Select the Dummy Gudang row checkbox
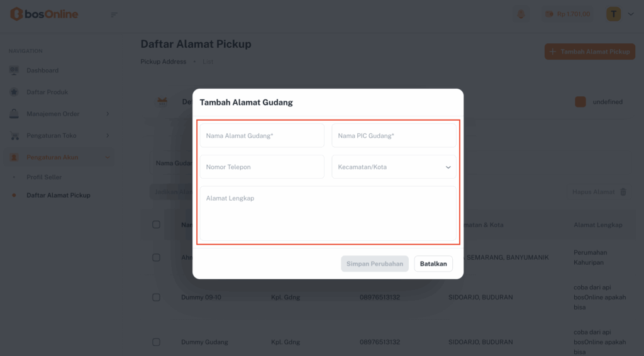 (156, 342)
